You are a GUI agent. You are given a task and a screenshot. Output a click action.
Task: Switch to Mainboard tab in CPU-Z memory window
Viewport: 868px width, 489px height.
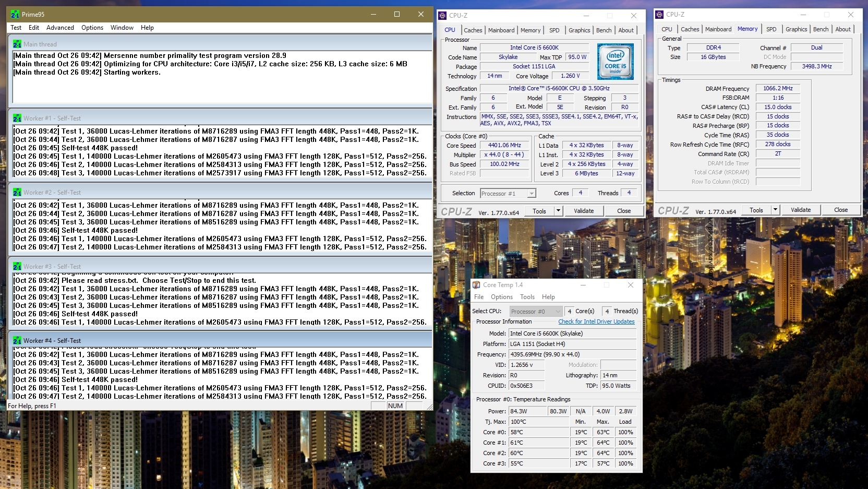[x=718, y=29]
